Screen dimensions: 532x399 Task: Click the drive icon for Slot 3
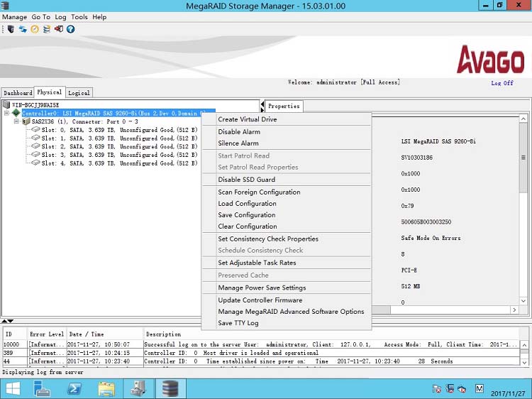tap(35, 155)
